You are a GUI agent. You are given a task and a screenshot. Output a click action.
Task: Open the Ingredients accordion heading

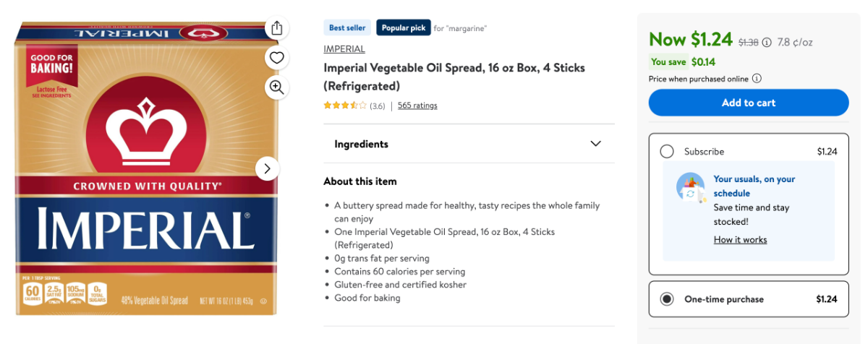(362, 144)
